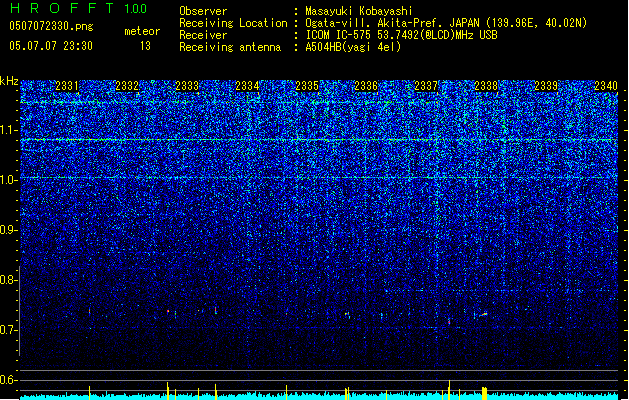This screenshot has width=629, height=400.
Task: Click the 0.9 kHz axis tick label
Action: click(x=8, y=230)
